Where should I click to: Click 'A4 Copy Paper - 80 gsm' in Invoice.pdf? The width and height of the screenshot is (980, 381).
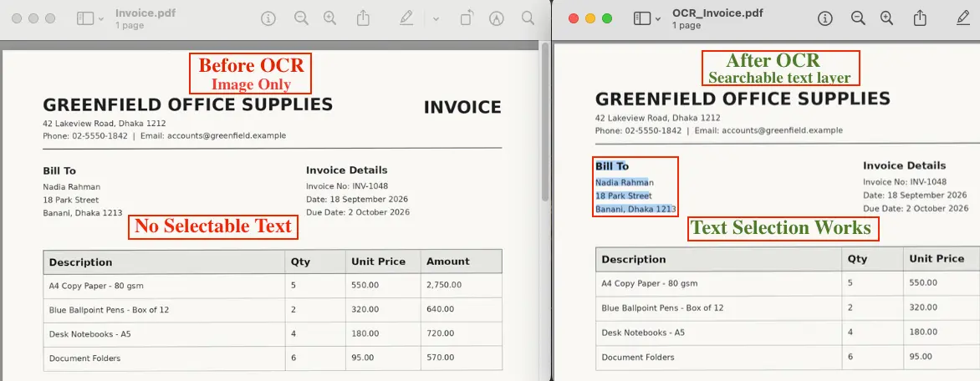(96, 286)
